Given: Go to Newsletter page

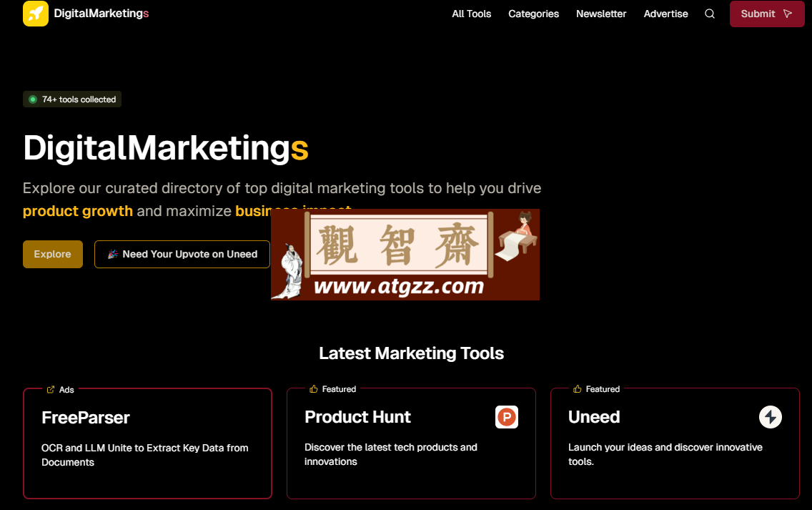Looking at the screenshot, I should click(x=601, y=14).
